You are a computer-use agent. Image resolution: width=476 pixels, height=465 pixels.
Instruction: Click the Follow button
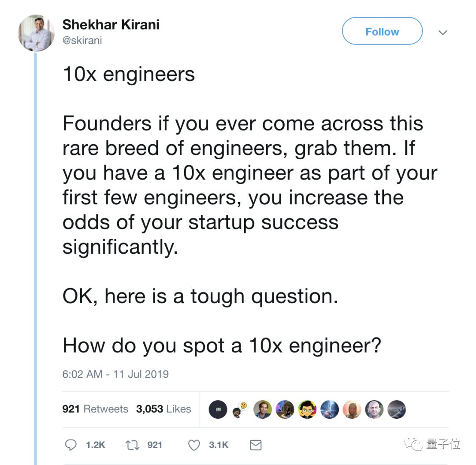(x=382, y=31)
